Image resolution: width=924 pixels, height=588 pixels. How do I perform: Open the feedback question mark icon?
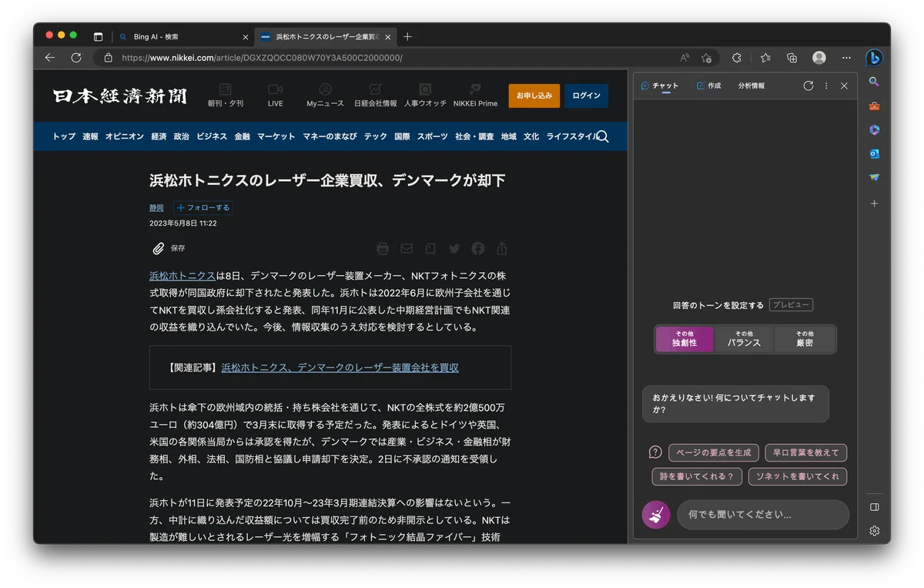[x=655, y=452]
